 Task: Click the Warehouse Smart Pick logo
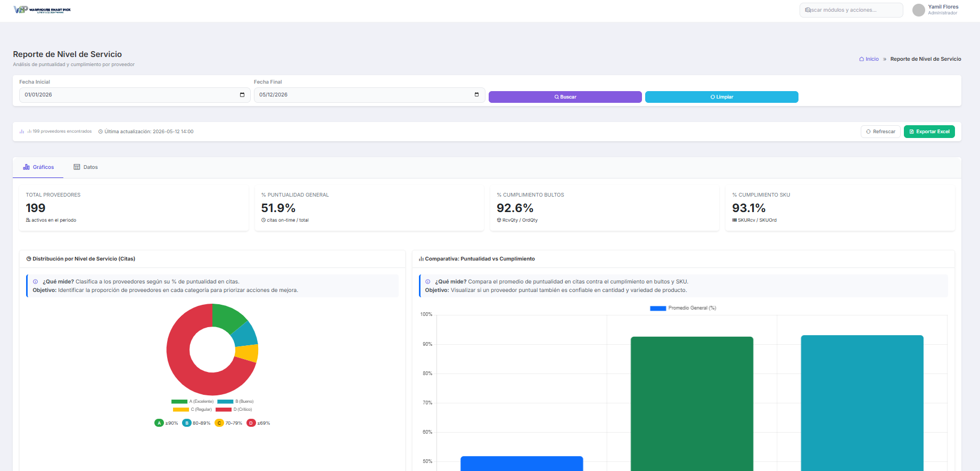pos(42,10)
